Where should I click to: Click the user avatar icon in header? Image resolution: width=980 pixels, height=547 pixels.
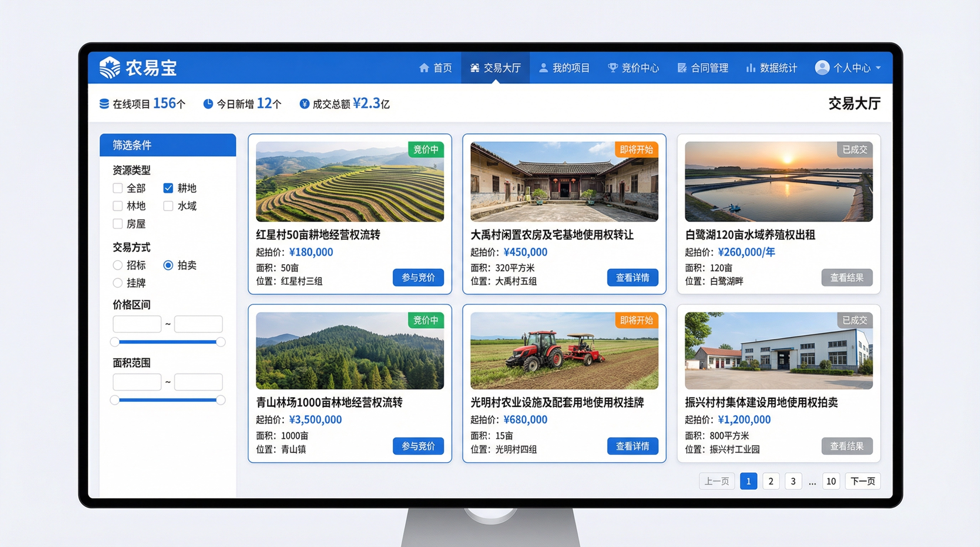tap(822, 68)
